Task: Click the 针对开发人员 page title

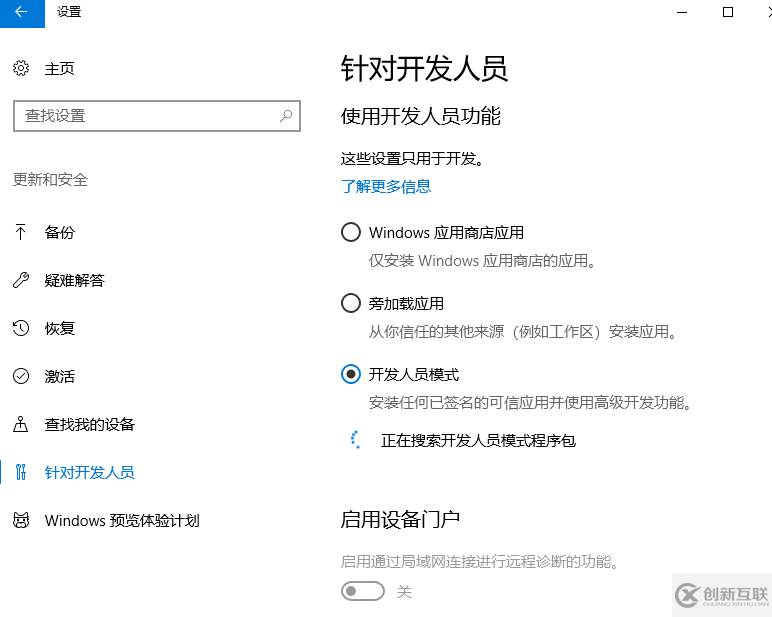Action: click(x=424, y=68)
